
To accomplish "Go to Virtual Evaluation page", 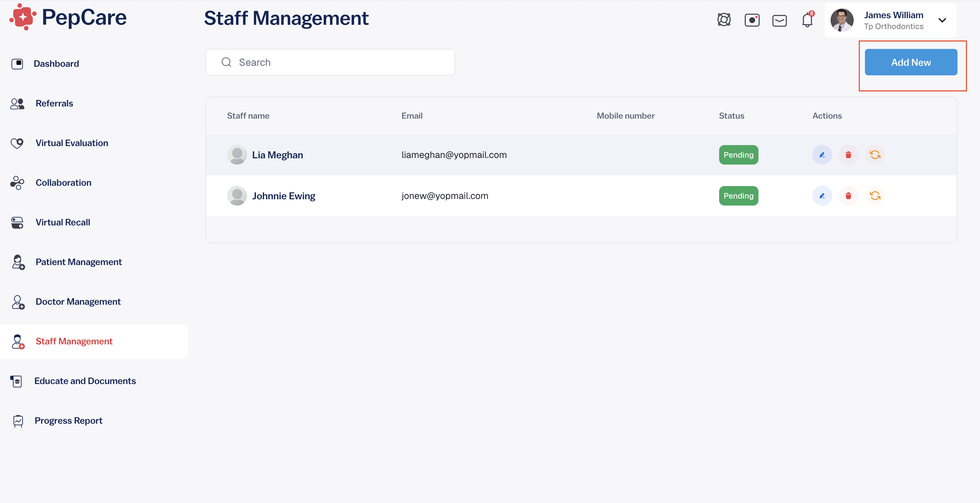I will click(71, 143).
